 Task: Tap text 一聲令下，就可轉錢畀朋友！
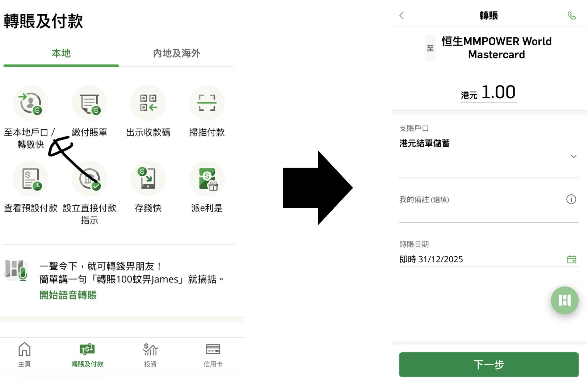[x=100, y=266]
